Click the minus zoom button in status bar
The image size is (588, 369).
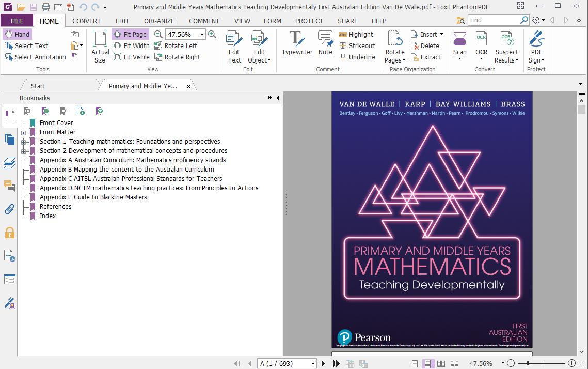click(511, 363)
